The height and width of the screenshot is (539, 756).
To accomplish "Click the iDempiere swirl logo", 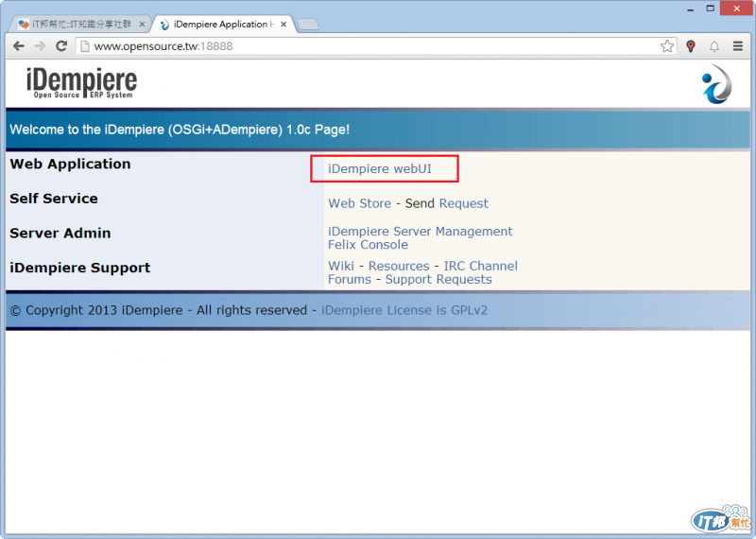I will click(x=716, y=84).
